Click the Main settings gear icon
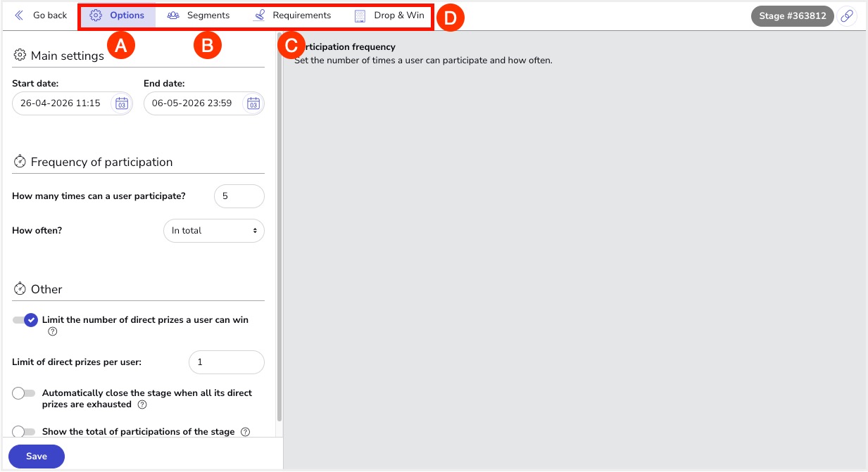 point(20,56)
